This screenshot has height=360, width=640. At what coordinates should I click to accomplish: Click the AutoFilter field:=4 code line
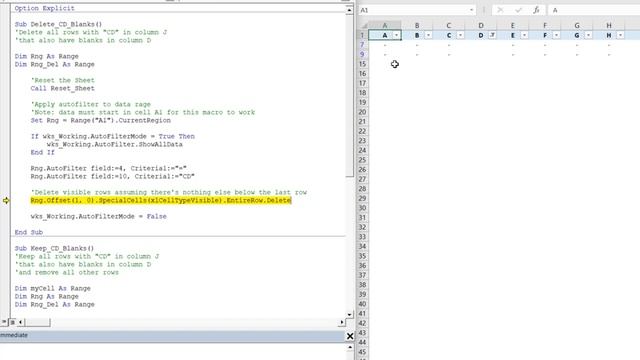[109, 168]
